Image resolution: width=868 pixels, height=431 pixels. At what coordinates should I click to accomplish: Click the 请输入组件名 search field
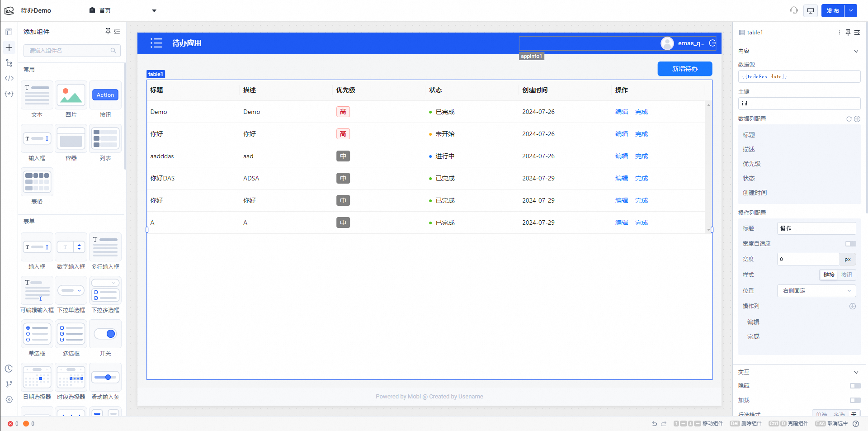72,51
